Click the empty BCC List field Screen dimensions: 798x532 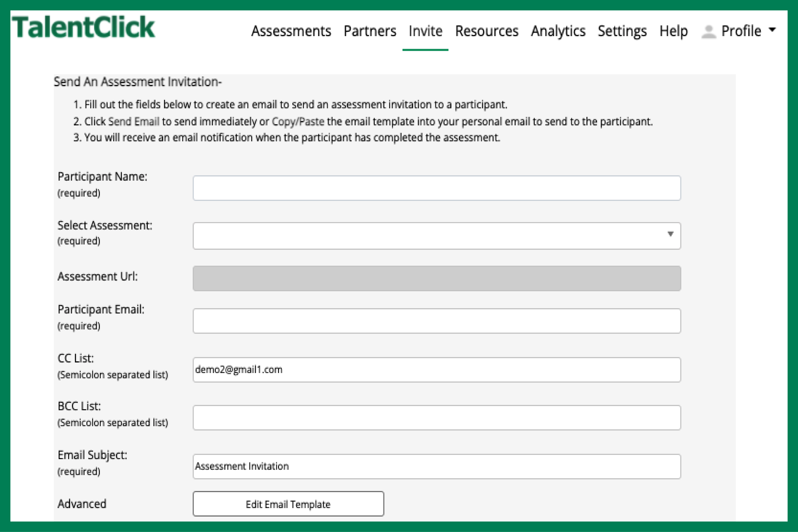(x=437, y=418)
